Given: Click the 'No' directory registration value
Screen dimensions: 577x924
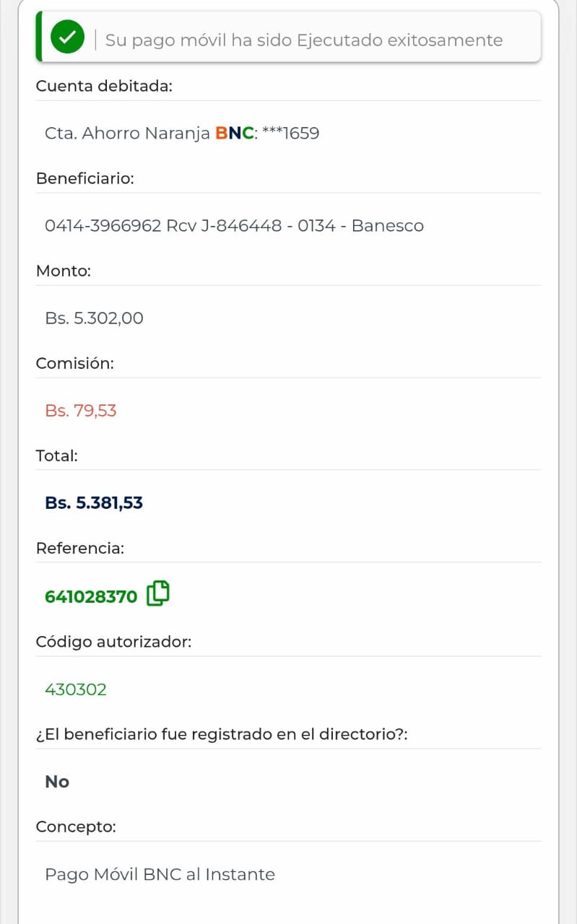Looking at the screenshot, I should coord(57,782).
